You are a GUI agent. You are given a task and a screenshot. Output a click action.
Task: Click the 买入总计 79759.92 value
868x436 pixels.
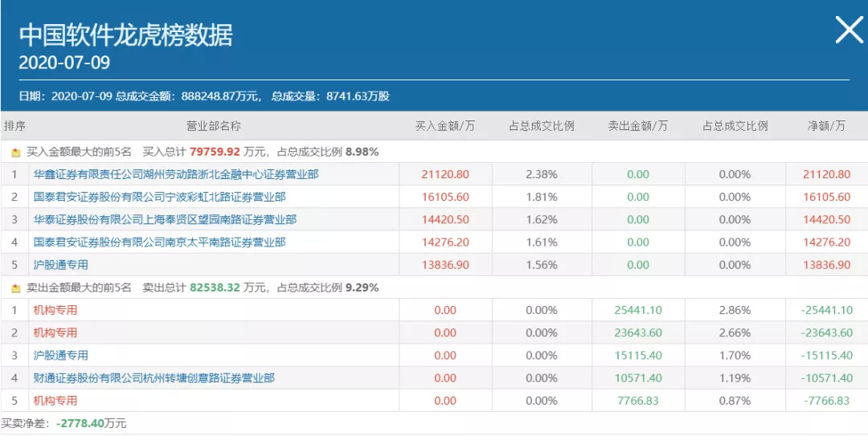click(215, 152)
